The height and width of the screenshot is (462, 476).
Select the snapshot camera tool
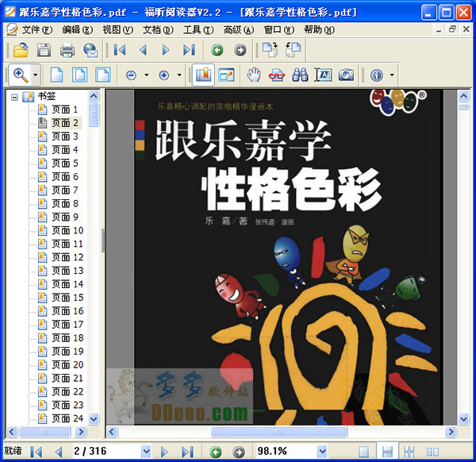click(x=346, y=75)
